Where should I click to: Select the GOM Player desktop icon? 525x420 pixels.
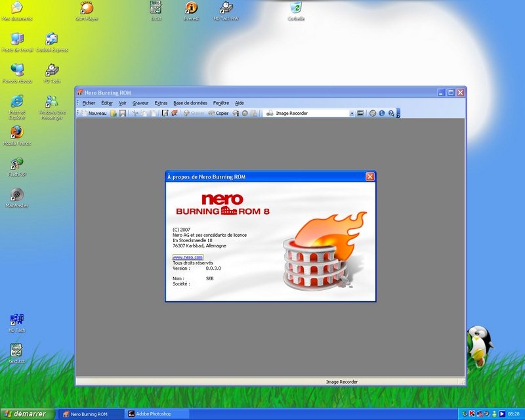(x=87, y=11)
